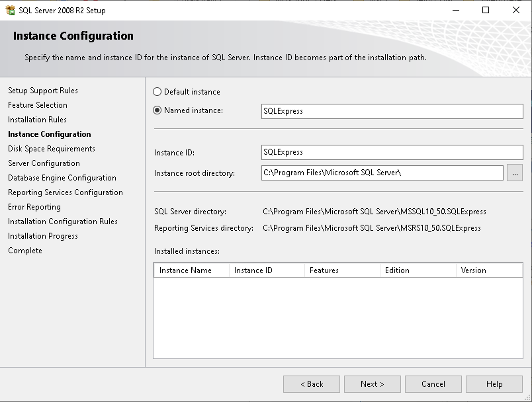Go to Reporting Services Configuration step

[66, 192]
